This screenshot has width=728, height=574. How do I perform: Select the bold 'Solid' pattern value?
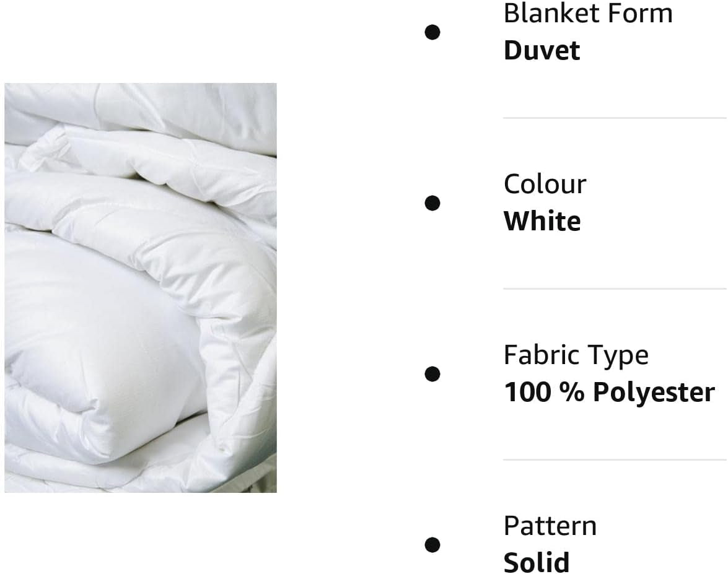coord(537,562)
